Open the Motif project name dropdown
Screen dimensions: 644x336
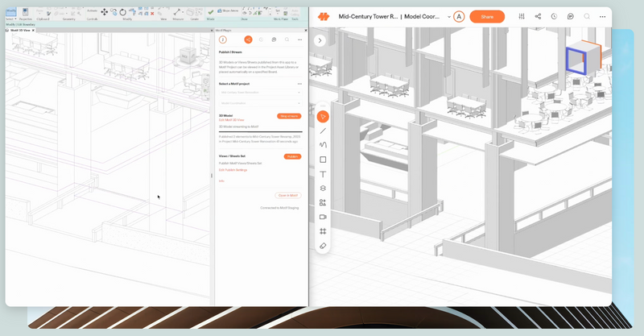coord(260,93)
